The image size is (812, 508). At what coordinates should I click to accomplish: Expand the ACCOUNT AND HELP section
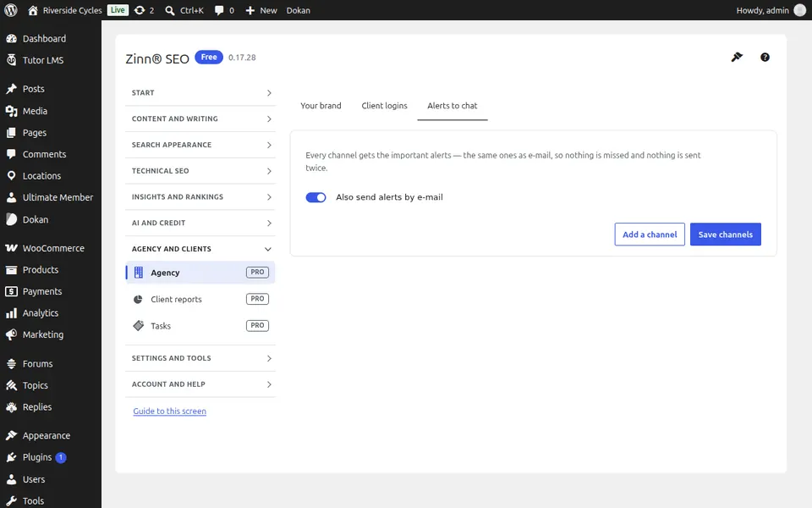pyautogui.click(x=200, y=384)
